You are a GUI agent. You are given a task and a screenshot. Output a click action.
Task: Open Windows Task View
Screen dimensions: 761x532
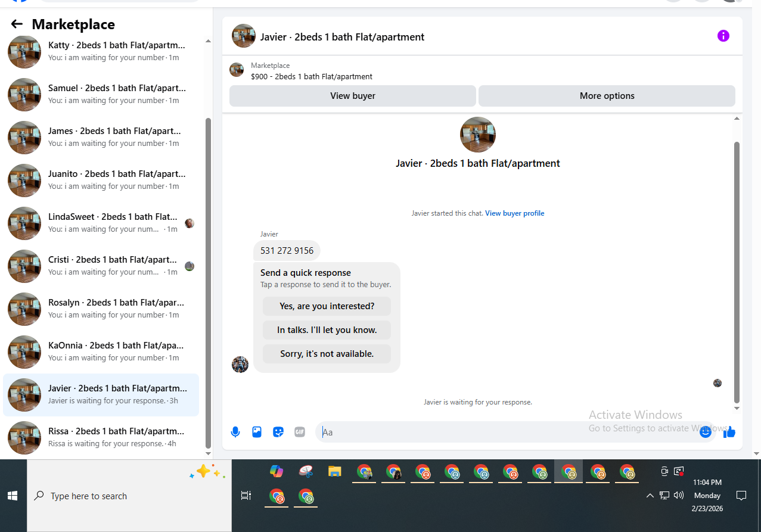click(246, 496)
